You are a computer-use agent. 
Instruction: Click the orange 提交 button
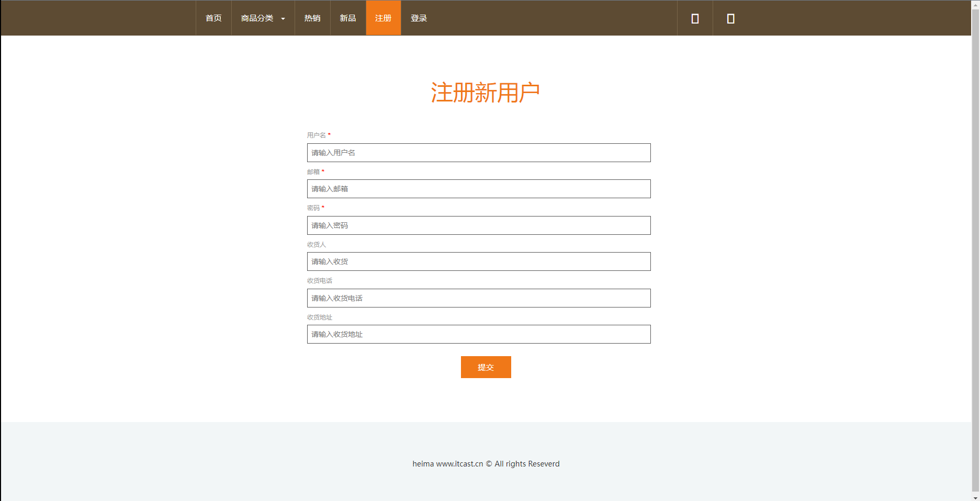pos(486,367)
